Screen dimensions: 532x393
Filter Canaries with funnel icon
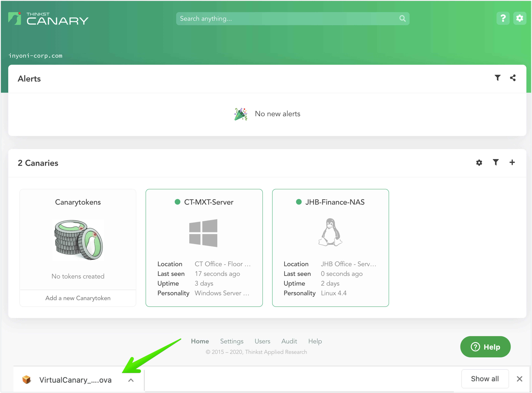pos(496,162)
